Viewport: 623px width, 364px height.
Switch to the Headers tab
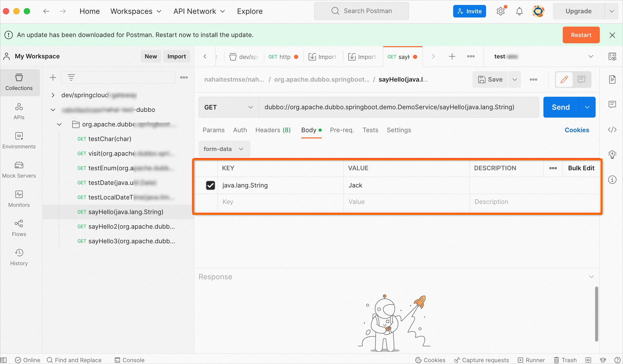[x=273, y=130]
